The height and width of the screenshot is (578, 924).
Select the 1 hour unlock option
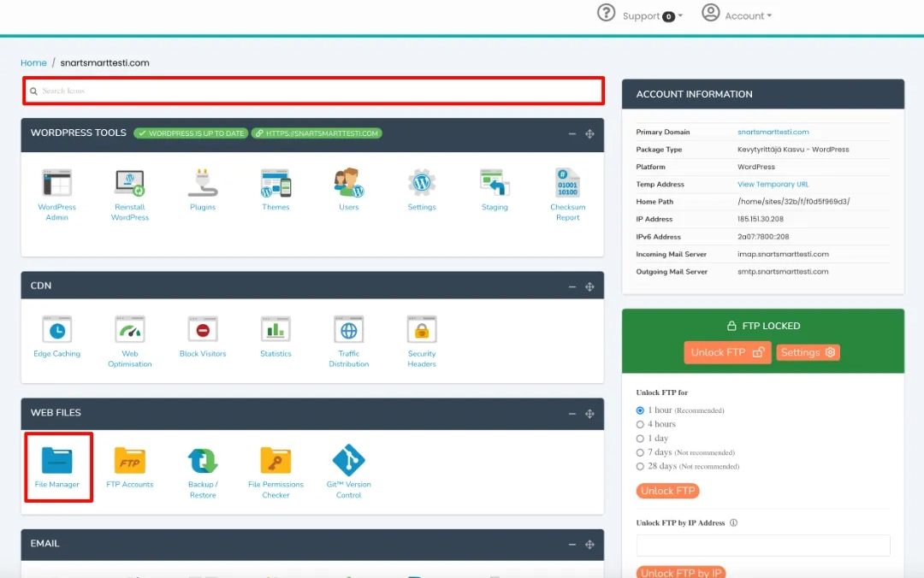[640, 410]
